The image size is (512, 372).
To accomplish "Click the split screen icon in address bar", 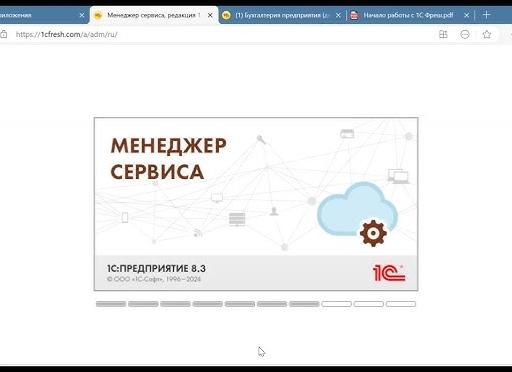I will [x=443, y=34].
